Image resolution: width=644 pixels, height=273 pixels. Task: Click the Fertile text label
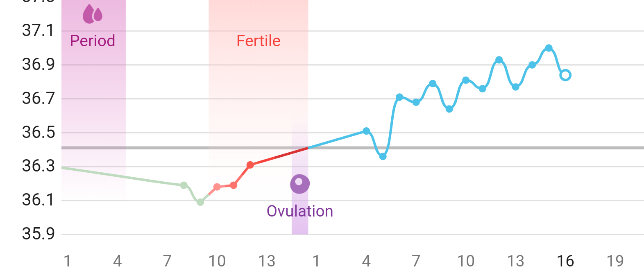pyautogui.click(x=259, y=41)
